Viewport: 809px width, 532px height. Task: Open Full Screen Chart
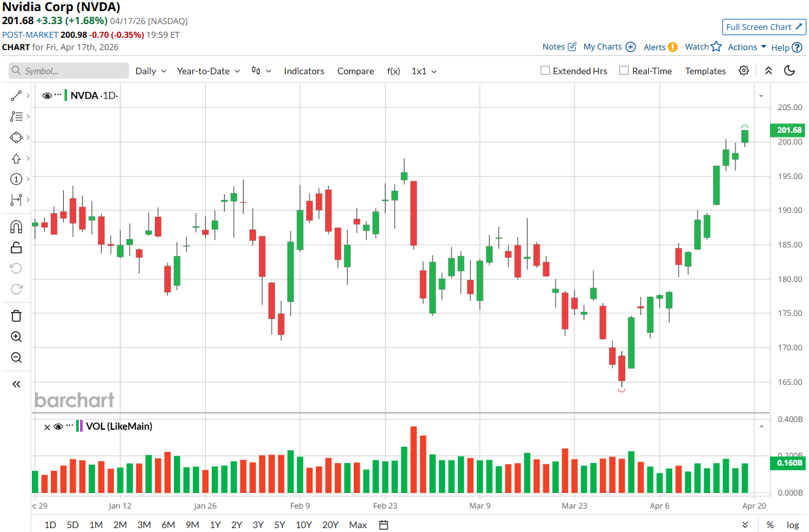pyautogui.click(x=764, y=27)
